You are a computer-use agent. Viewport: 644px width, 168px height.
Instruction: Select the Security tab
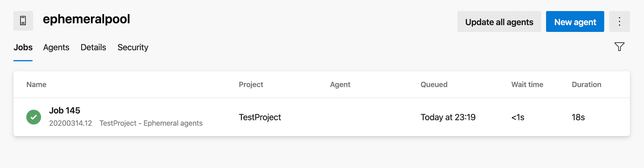coord(133,47)
